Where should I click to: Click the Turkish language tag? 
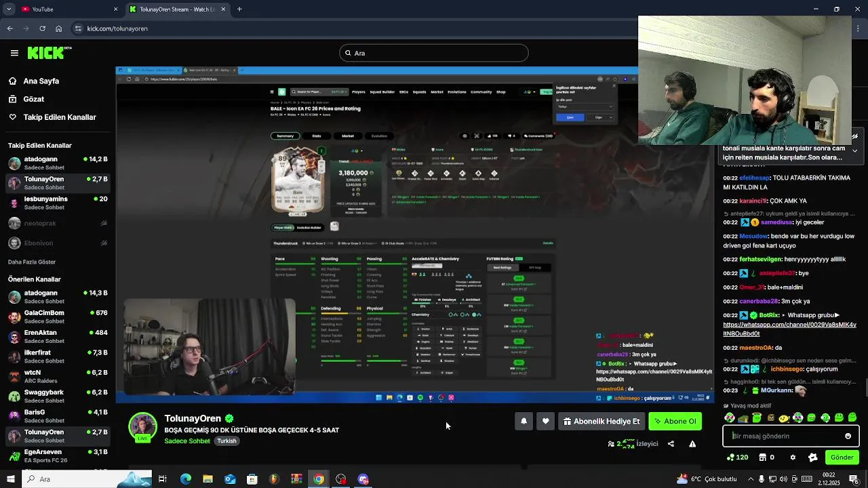pos(226,441)
